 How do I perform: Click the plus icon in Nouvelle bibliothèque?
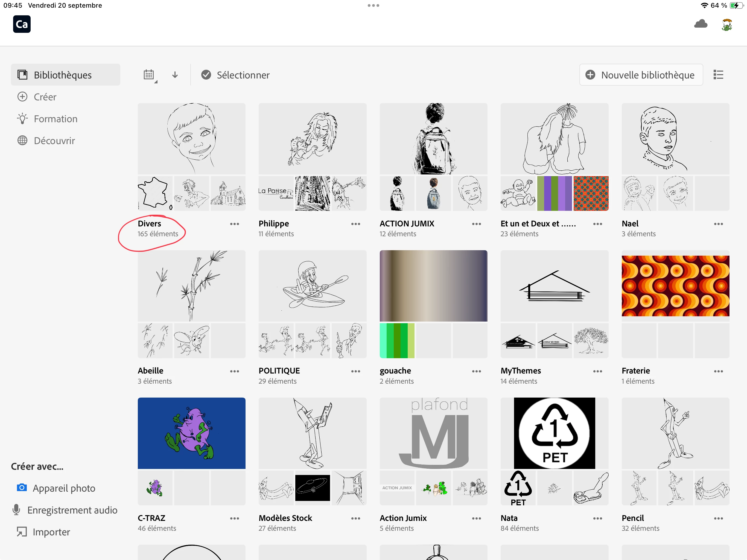click(x=590, y=75)
